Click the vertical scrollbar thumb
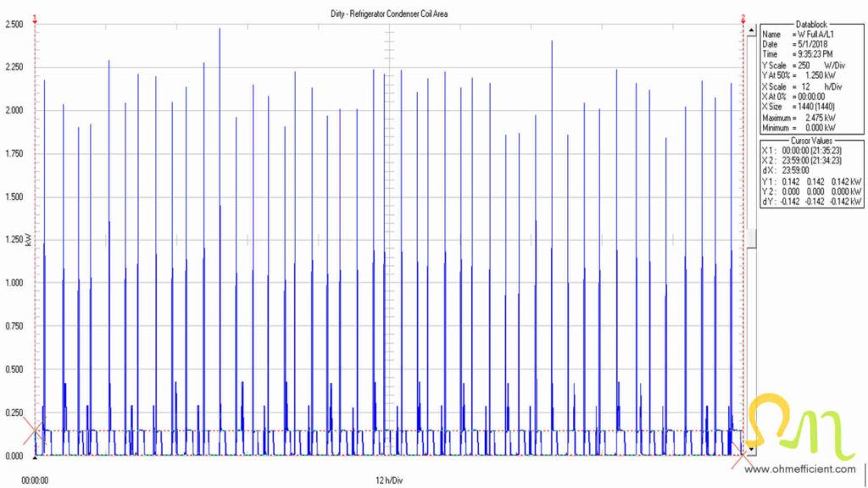868x488 pixels. (x=751, y=238)
